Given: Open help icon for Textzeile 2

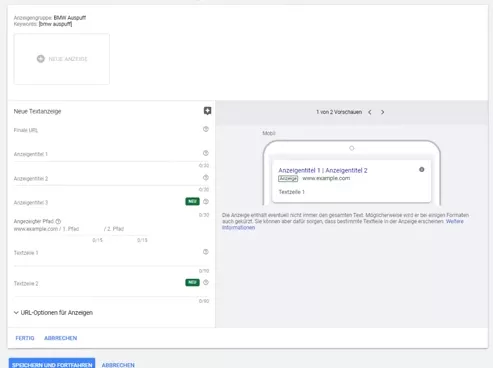Looking at the screenshot, I should coord(206,282).
